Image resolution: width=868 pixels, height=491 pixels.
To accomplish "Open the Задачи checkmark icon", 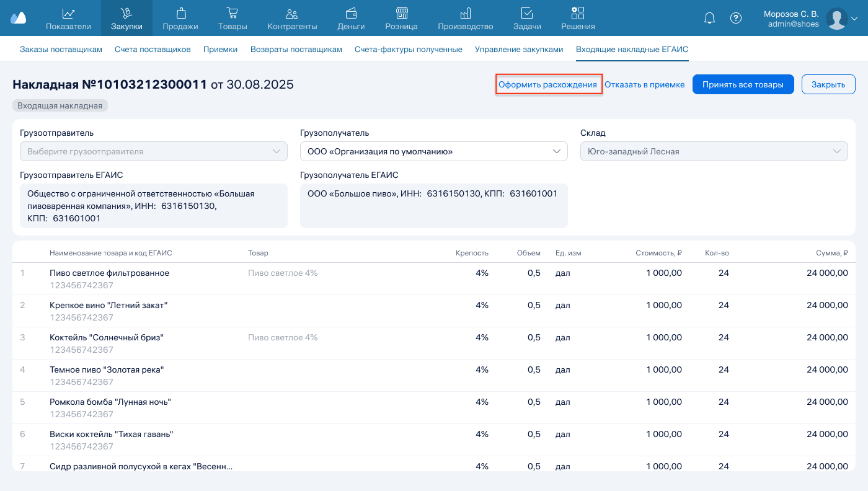I will (x=527, y=13).
